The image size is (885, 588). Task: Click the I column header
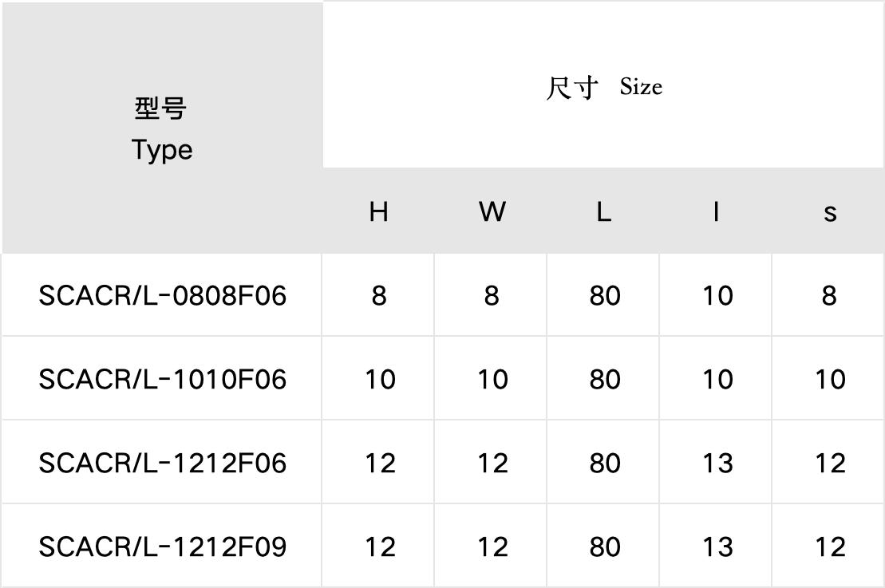716,212
